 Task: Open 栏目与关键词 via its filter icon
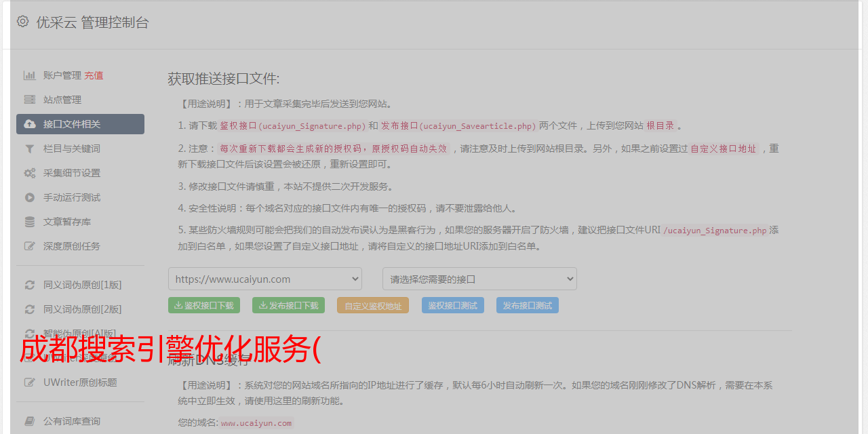(30, 149)
